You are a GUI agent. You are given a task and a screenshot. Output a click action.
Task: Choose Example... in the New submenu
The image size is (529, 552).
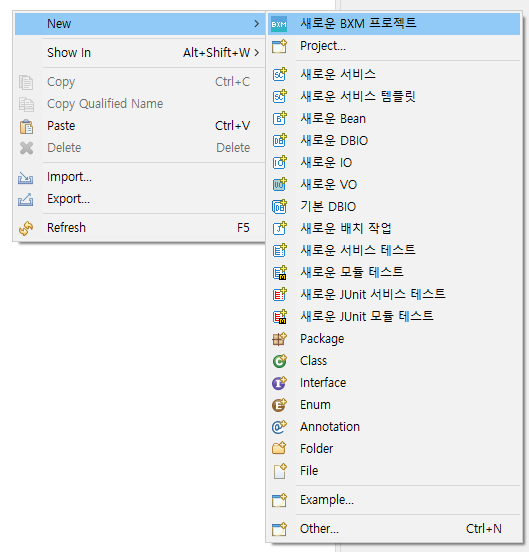[394, 500]
